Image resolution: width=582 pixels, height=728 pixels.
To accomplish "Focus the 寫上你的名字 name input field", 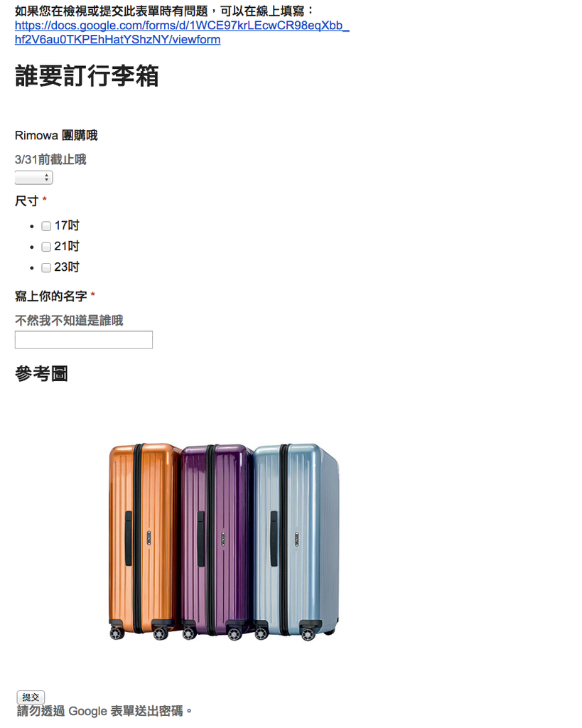I will click(84, 339).
